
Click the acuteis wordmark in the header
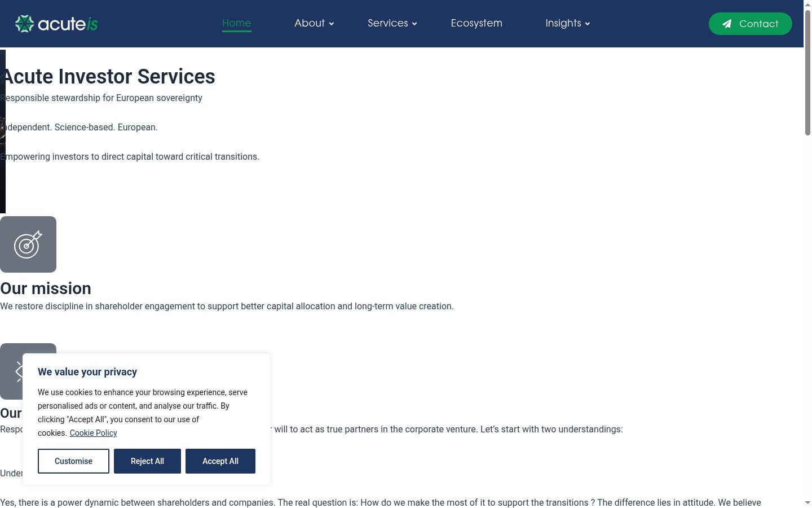(x=68, y=24)
